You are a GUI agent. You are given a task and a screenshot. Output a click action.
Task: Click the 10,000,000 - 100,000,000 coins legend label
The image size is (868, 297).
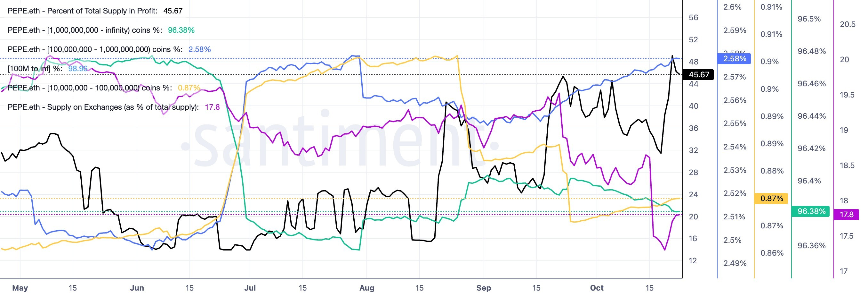(104, 88)
